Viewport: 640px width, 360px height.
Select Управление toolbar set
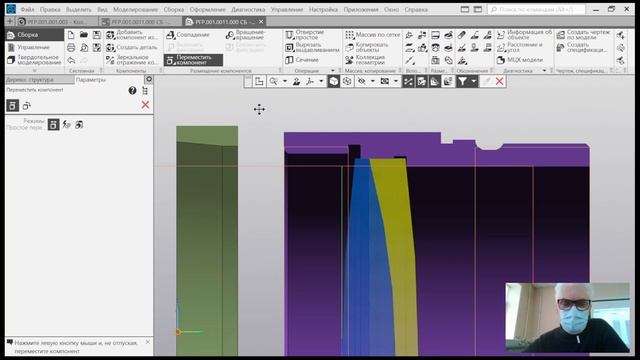[34, 47]
